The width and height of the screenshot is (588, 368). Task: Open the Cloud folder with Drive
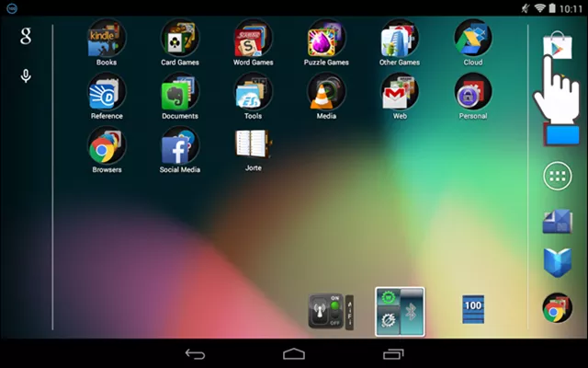coord(473,40)
